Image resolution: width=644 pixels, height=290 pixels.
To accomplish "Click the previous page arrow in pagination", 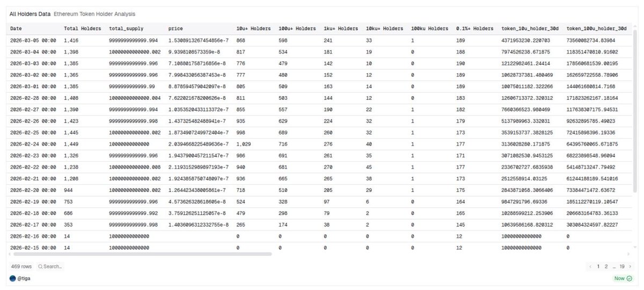I will coord(591,266).
